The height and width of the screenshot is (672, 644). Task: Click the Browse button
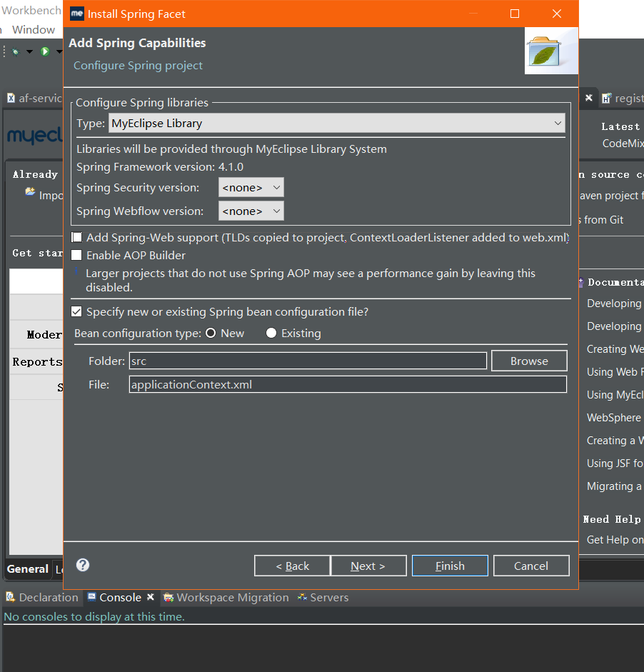point(529,361)
